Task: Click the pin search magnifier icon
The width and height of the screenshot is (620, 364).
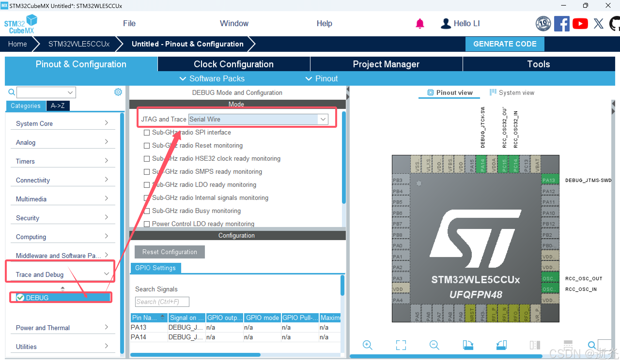Action: (592, 345)
